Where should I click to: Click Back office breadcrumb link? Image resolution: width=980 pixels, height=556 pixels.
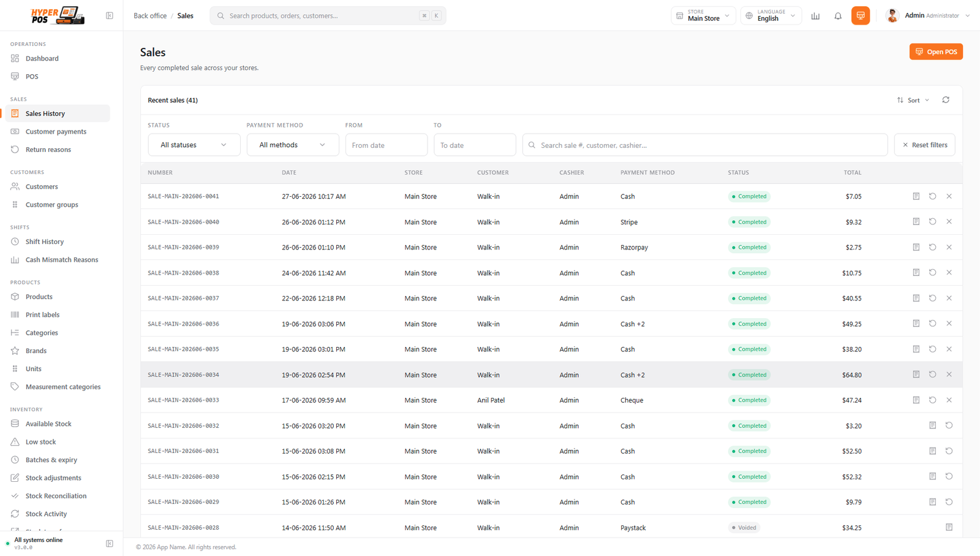click(150, 16)
